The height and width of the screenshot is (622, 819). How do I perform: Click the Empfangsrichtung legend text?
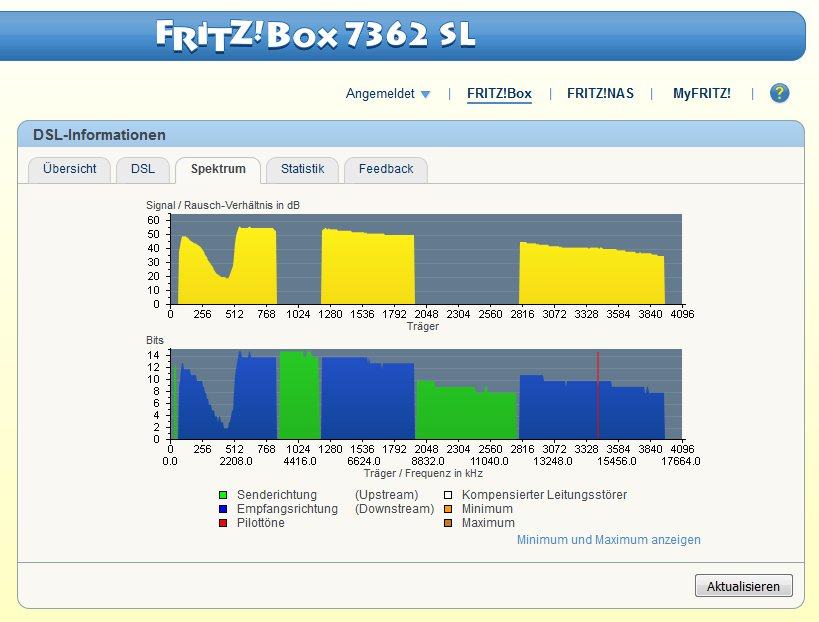coord(287,509)
